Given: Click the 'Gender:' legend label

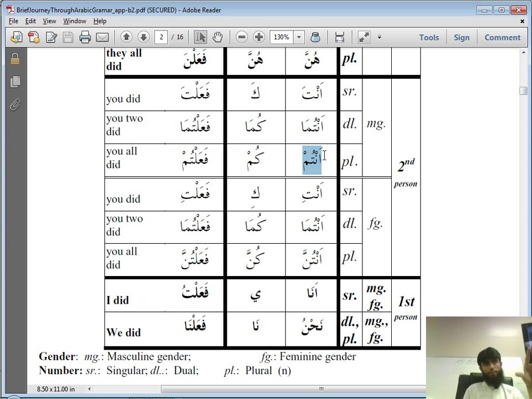Looking at the screenshot, I should click(58, 356).
